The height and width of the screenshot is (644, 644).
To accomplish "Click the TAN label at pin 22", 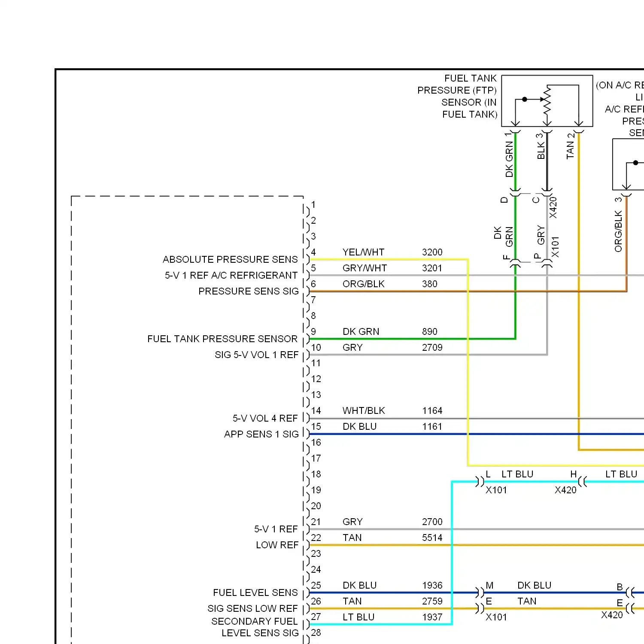I will 352,538.
